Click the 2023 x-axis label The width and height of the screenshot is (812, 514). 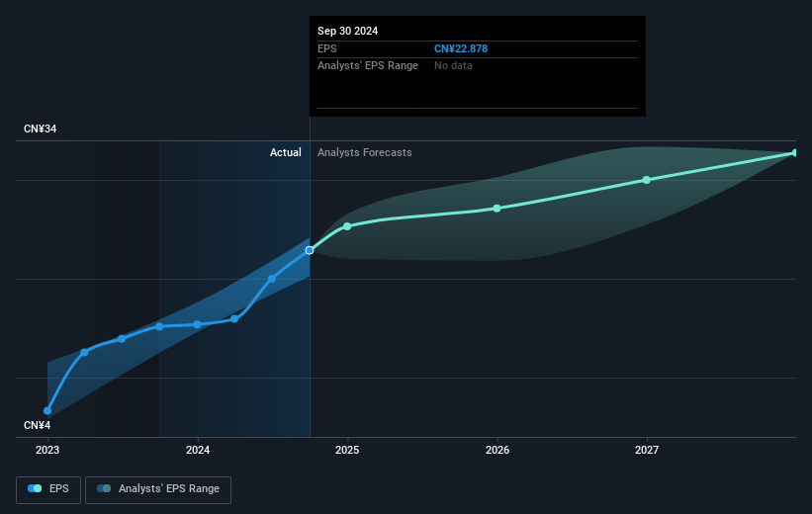click(47, 451)
